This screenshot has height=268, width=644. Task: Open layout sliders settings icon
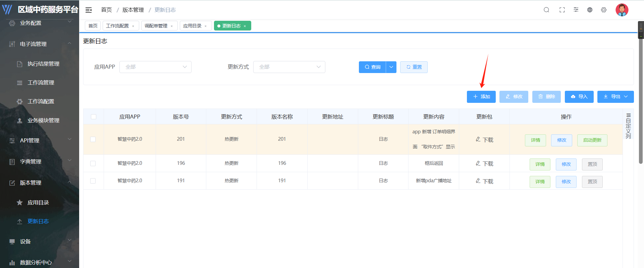point(576,10)
